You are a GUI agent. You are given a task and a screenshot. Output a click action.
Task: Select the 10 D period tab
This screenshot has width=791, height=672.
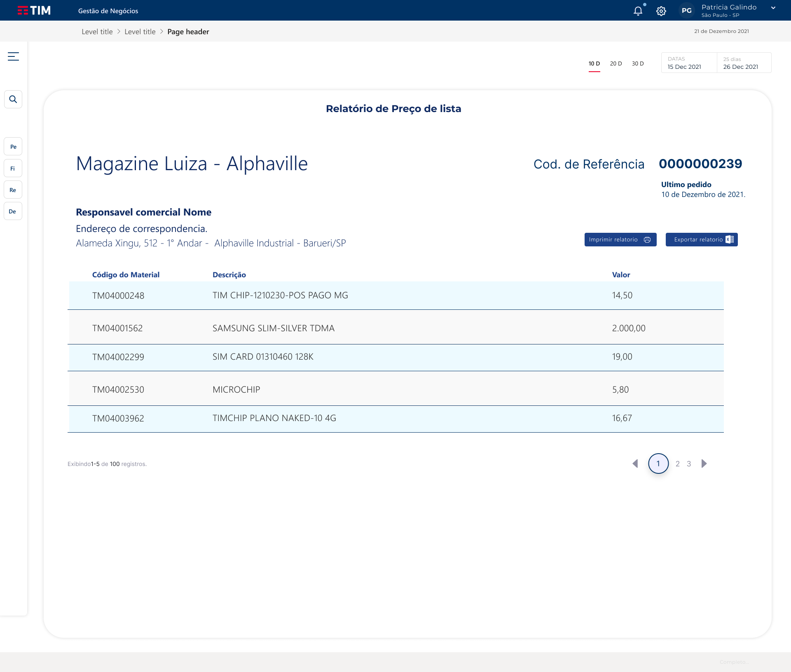tap(594, 64)
